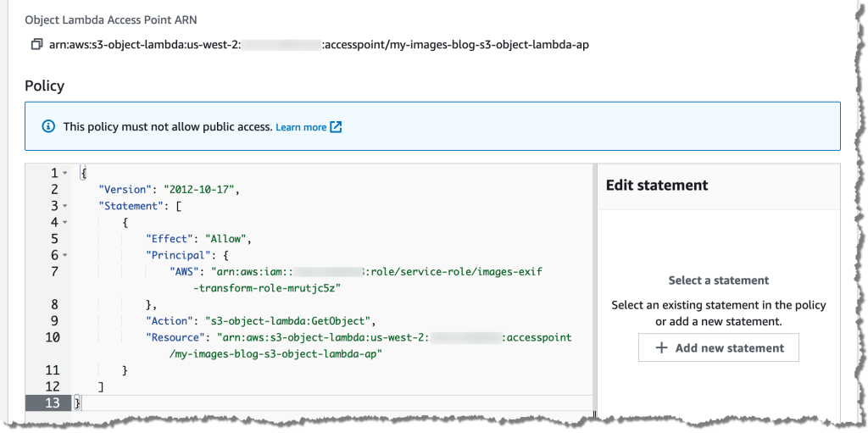Copy the Object Lambda Access Point ARN

pos(36,44)
